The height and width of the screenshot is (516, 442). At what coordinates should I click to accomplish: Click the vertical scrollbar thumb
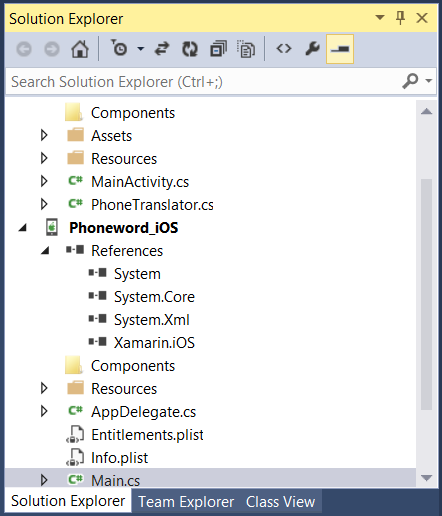[426, 294]
